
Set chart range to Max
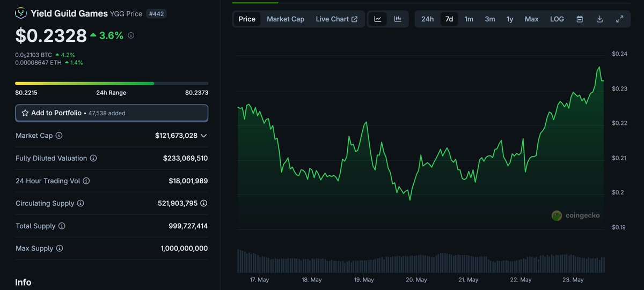pos(532,19)
